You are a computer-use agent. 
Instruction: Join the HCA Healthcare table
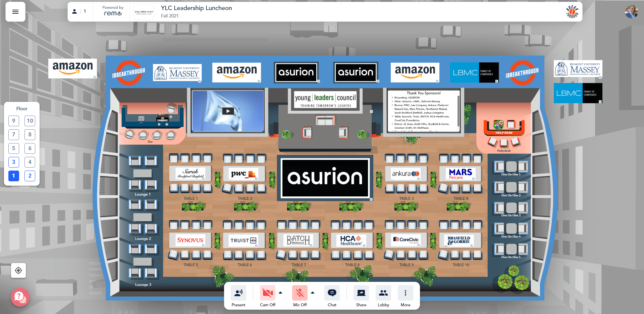352,240
